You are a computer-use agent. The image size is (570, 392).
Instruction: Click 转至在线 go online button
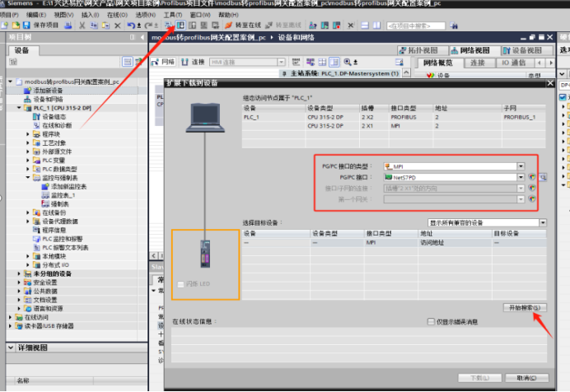pyautogui.click(x=243, y=25)
